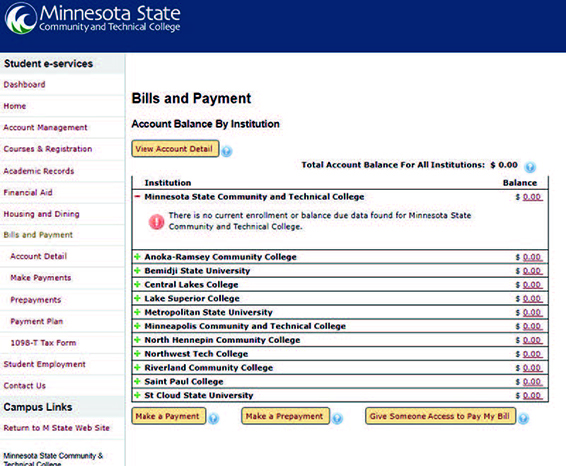Viewport: 566px width, 466px height.
Task: Open Minnesota State Community College 0.00 balance link
Action: click(532, 197)
